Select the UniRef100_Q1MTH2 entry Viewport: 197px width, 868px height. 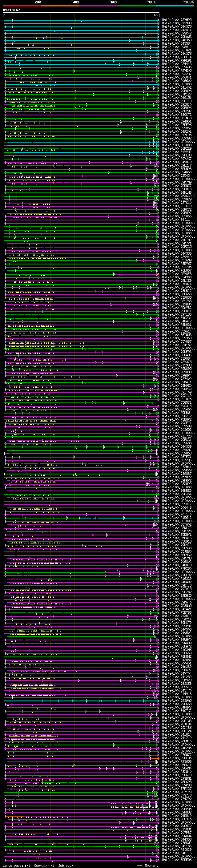[x=176, y=240]
